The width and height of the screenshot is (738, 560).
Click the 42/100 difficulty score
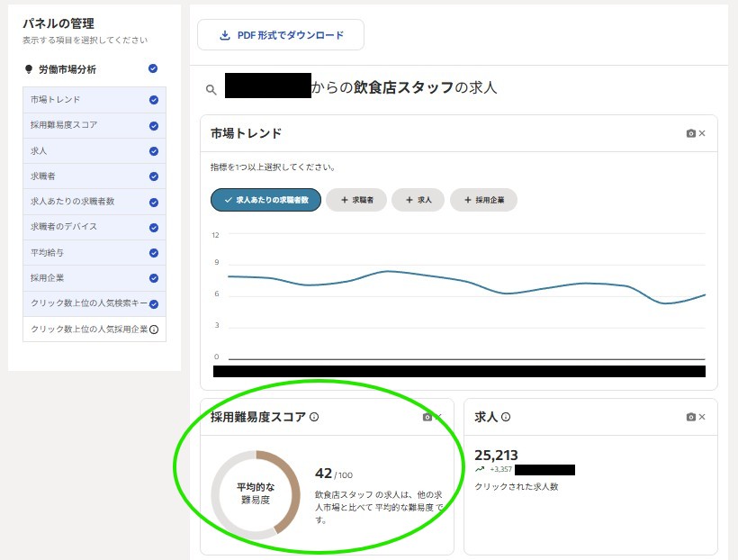pos(334,474)
